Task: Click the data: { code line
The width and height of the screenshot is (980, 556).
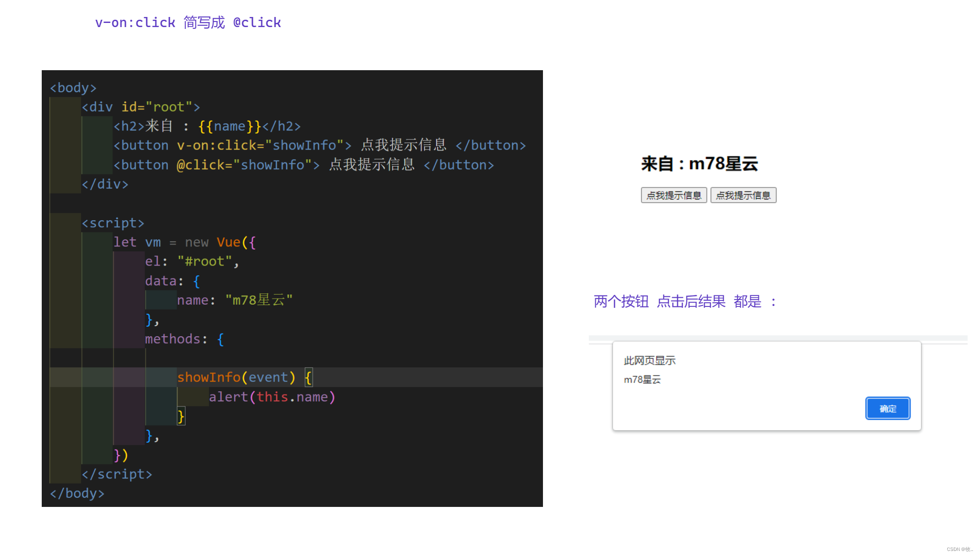Action: 172,281
